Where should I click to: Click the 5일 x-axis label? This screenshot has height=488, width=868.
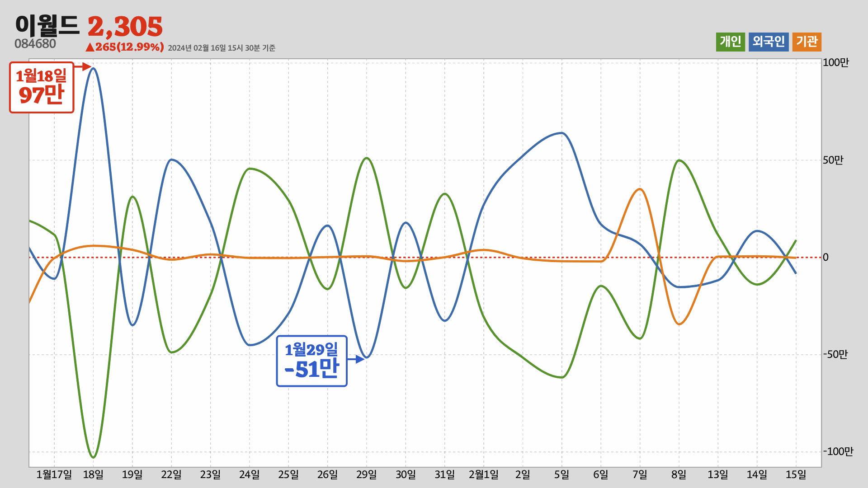pyautogui.click(x=562, y=475)
